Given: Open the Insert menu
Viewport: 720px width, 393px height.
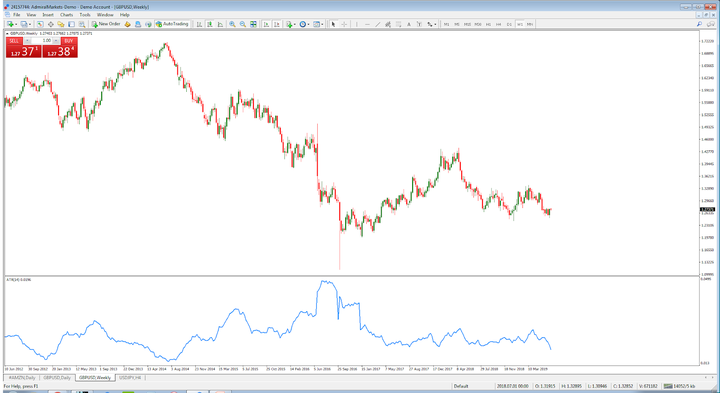Looking at the screenshot, I should (x=48, y=15).
